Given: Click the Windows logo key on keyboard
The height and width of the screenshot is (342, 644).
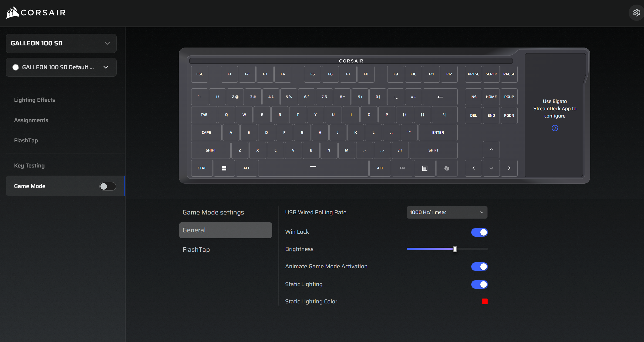Looking at the screenshot, I should point(224,168).
